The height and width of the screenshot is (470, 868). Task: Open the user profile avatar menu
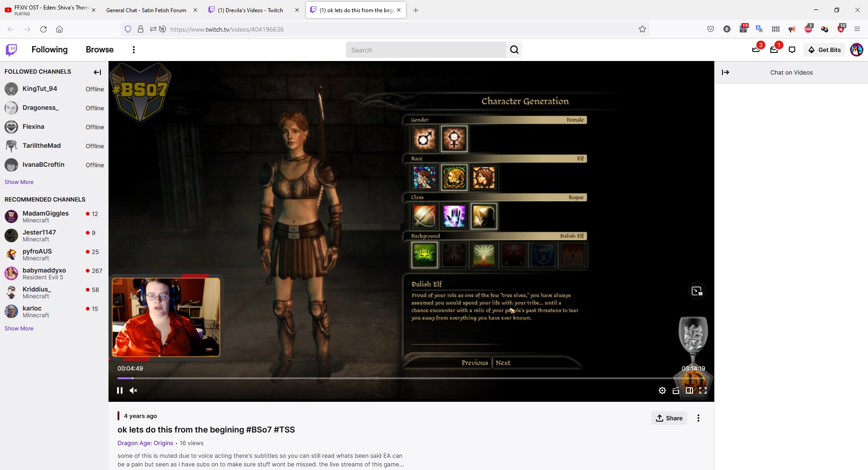(x=856, y=50)
